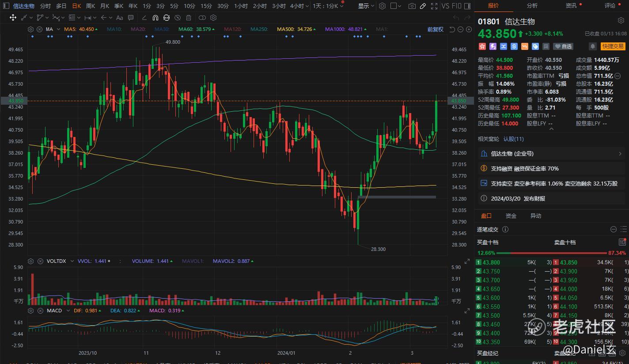
Task: Expand the 支持卖空 short-selling row
Action: point(551,184)
